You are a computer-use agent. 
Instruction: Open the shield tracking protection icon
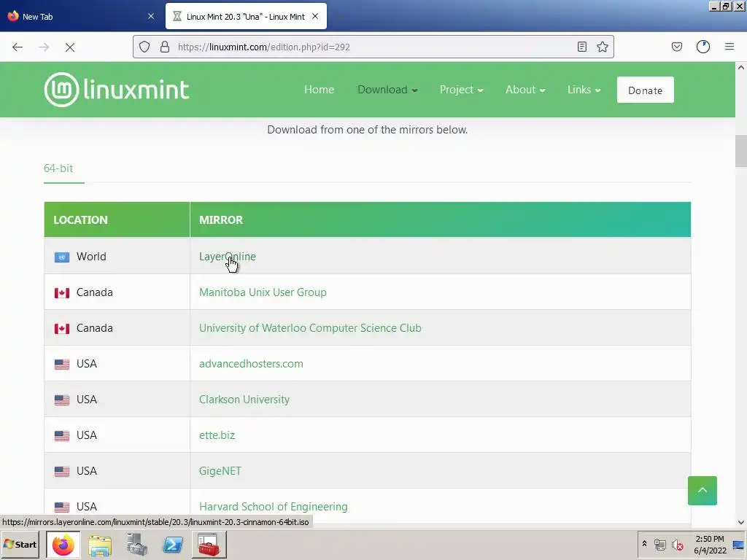[x=144, y=47]
